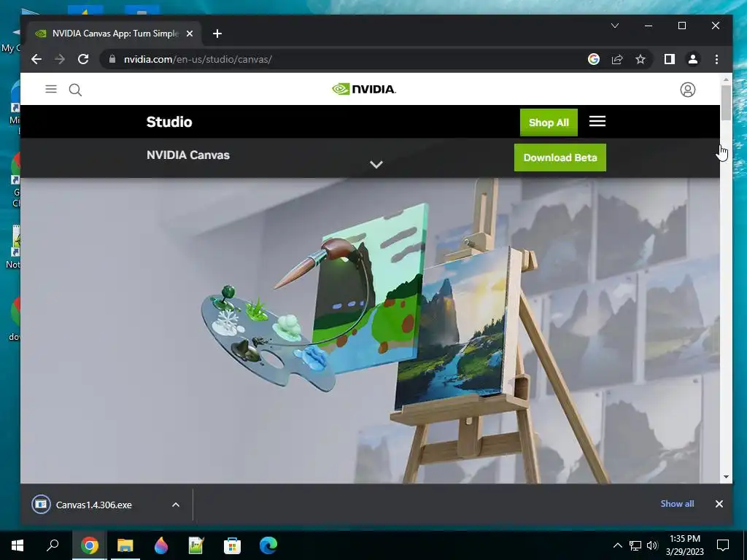Click the NVIDIA Canvas title link
Viewport: 747px width, 560px height.
188,155
